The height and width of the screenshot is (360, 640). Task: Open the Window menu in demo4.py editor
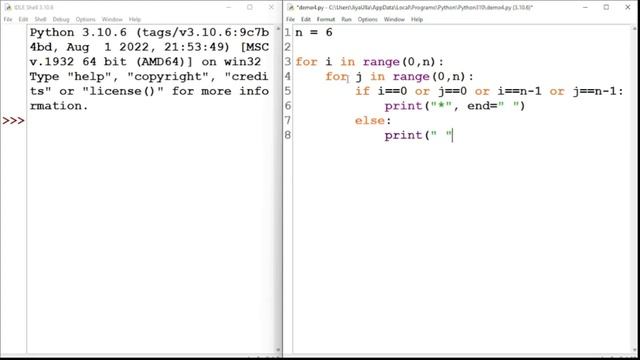[394, 19]
